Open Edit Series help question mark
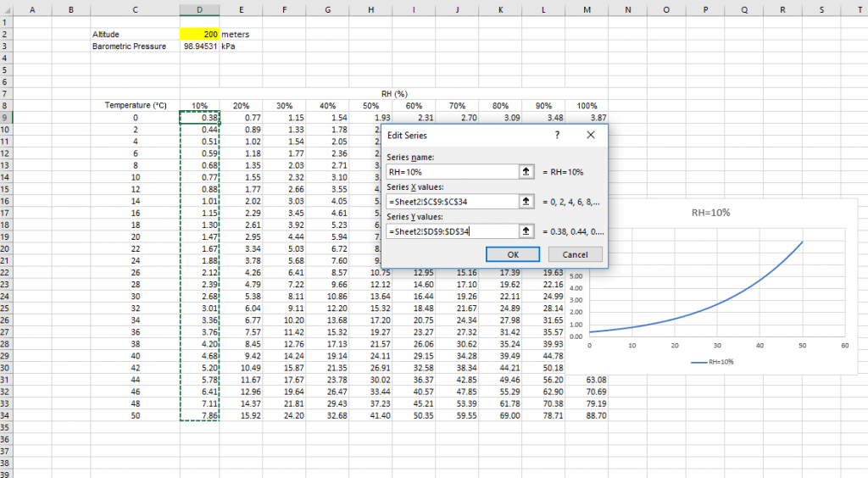Screen dimensions: 868x478 click(557, 135)
